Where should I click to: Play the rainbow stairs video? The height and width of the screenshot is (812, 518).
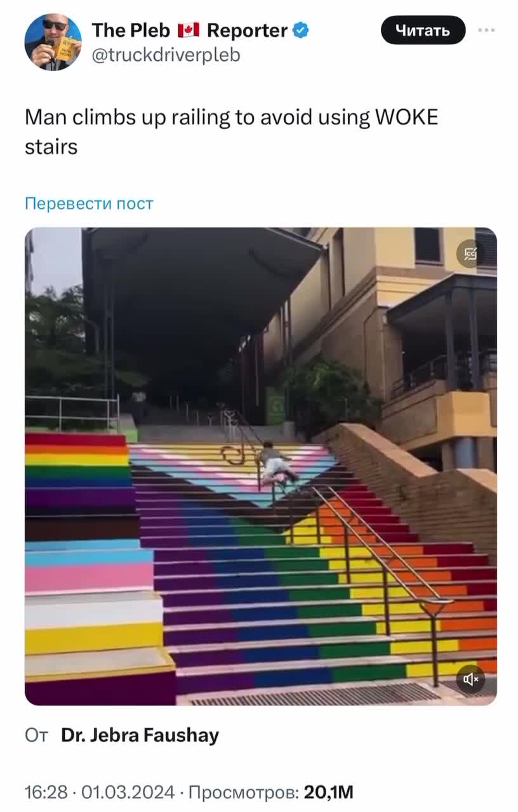point(261,466)
